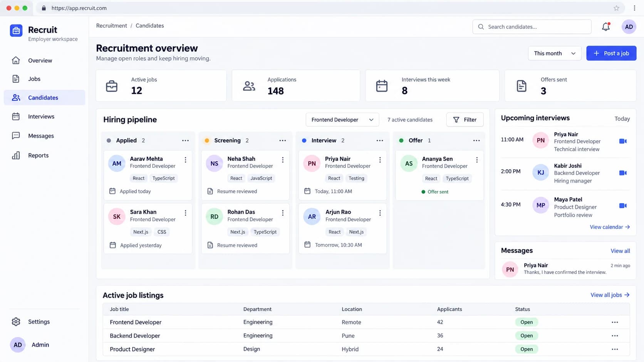The image size is (644, 362).
Task: Open Product Designer listing row actions
Action: coord(615,349)
